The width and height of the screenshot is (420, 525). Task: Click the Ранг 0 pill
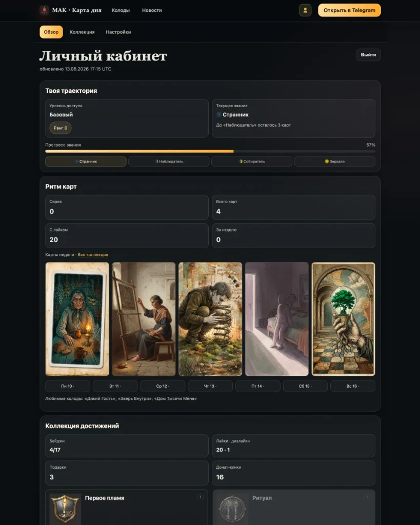pyautogui.click(x=61, y=128)
